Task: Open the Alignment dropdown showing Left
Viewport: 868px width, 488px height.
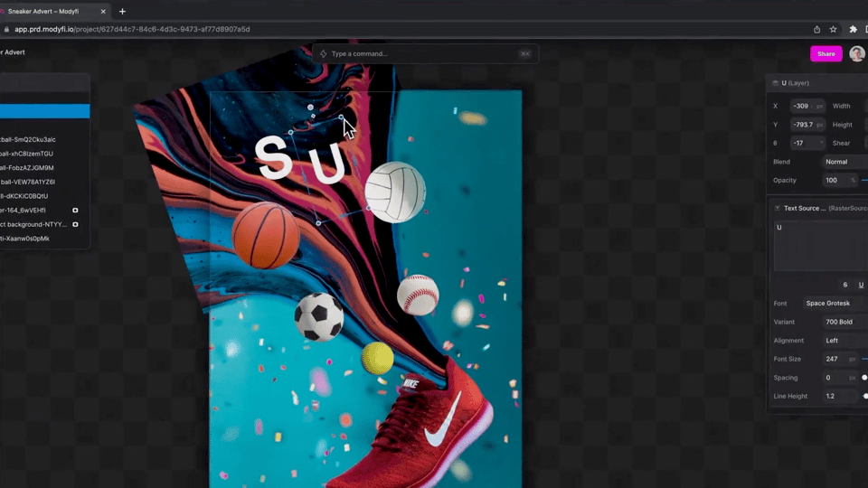Action: 844,341
